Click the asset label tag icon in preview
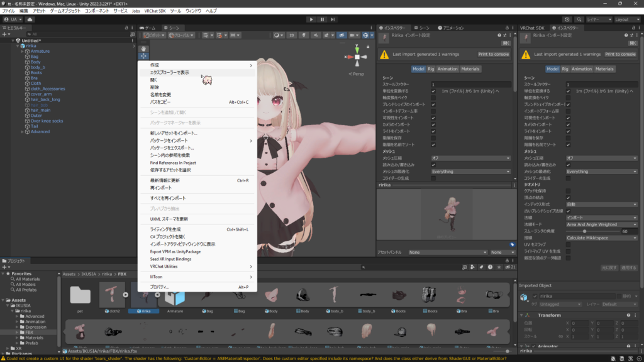644x362 pixels. tap(512, 244)
